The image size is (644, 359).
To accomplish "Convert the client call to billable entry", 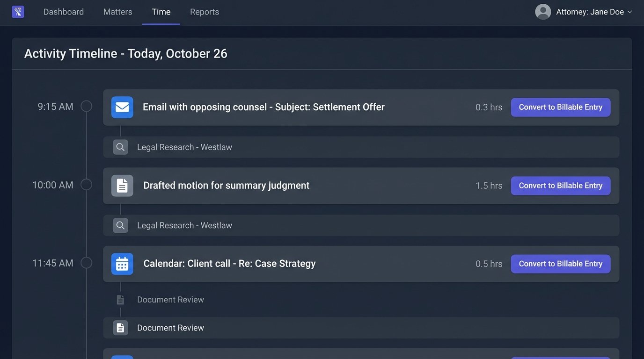I will 560,264.
